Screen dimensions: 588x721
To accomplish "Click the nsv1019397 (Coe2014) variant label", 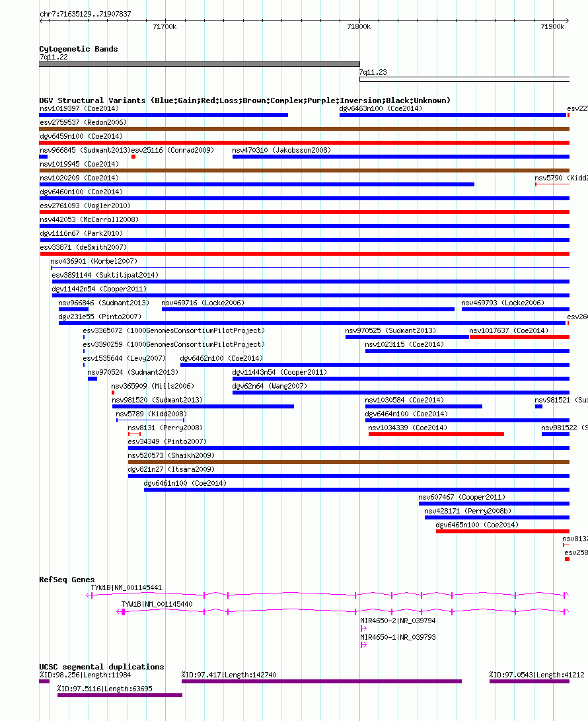I will click(79, 108).
